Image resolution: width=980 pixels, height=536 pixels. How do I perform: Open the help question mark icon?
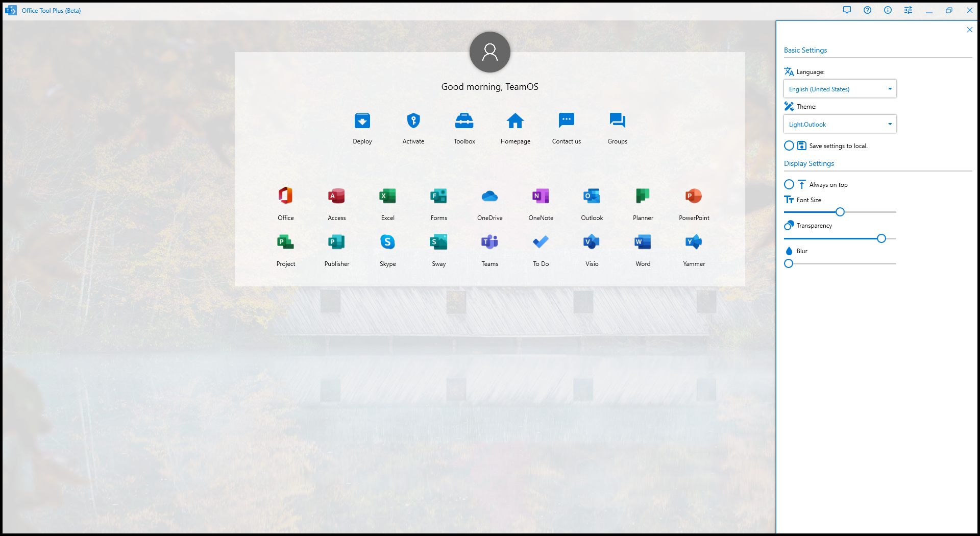click(x=868, y=10)
